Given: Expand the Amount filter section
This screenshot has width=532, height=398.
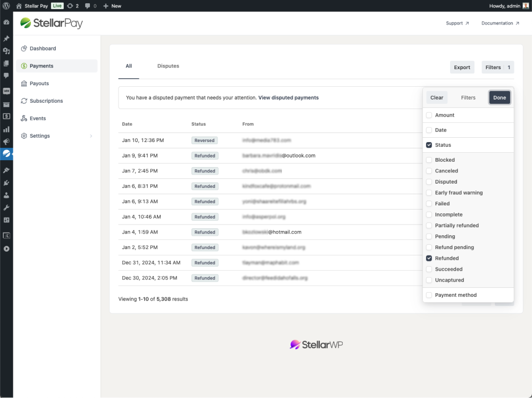Looking at the screenshot, I should pyautogui.click(x=429, y=115).
